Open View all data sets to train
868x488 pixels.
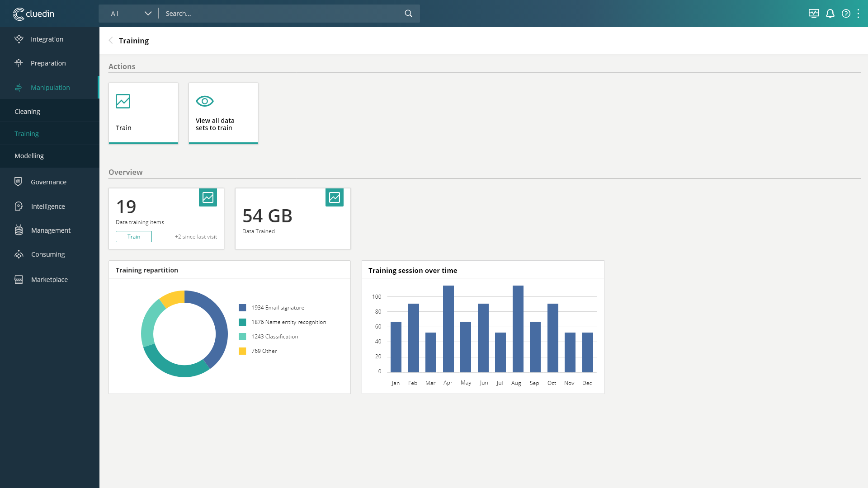(223, 113)
